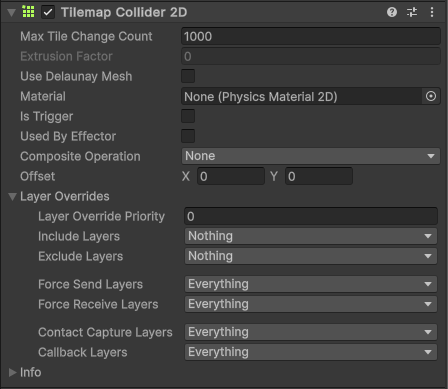Disable the Tilemap Collider 2D component checkbox
This screenshot has height=389, width=448.
coord(48,12)
